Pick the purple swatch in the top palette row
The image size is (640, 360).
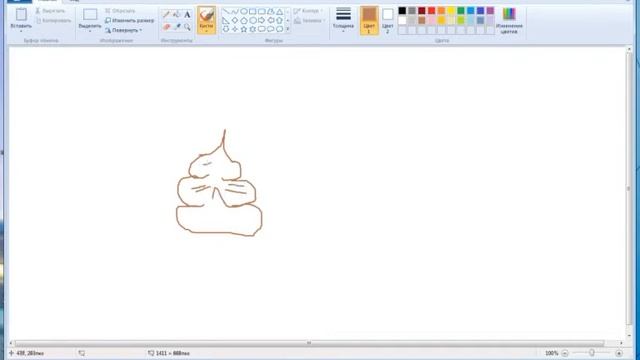click(x=491, y=11)
